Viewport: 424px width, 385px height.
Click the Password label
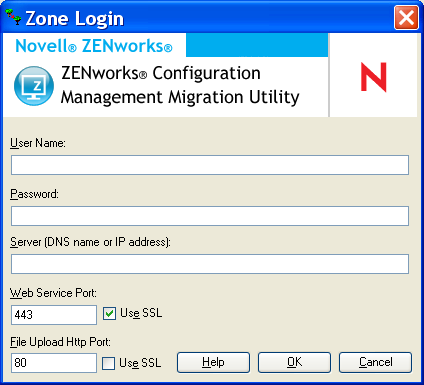(34, 194)
